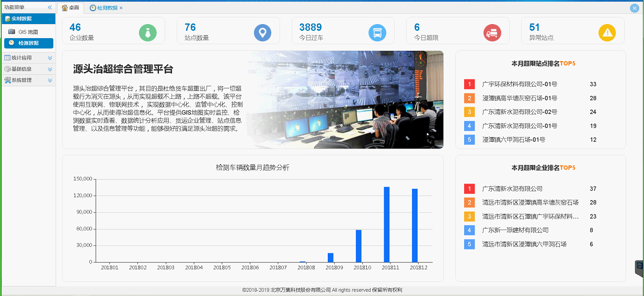Close the 检测数据 tab
644x296 pixels.
pos(121,8)
